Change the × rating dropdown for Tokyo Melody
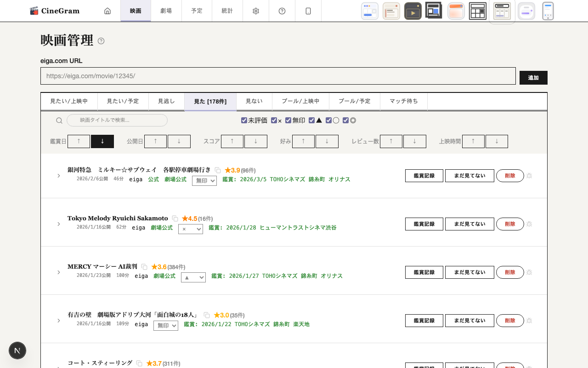Viewport: 588px width, 368px height. tap(191, 229)
